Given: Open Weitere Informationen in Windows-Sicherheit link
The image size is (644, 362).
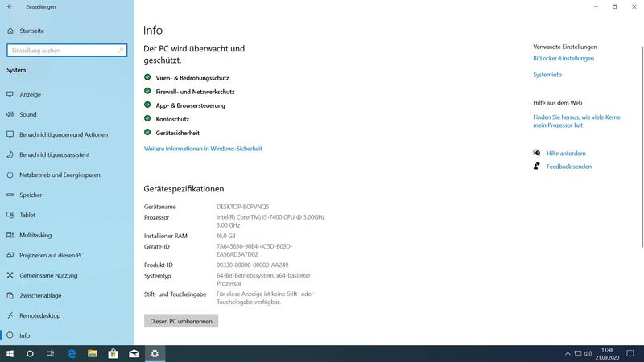Looking at the screenshot, I should (203, 149).
